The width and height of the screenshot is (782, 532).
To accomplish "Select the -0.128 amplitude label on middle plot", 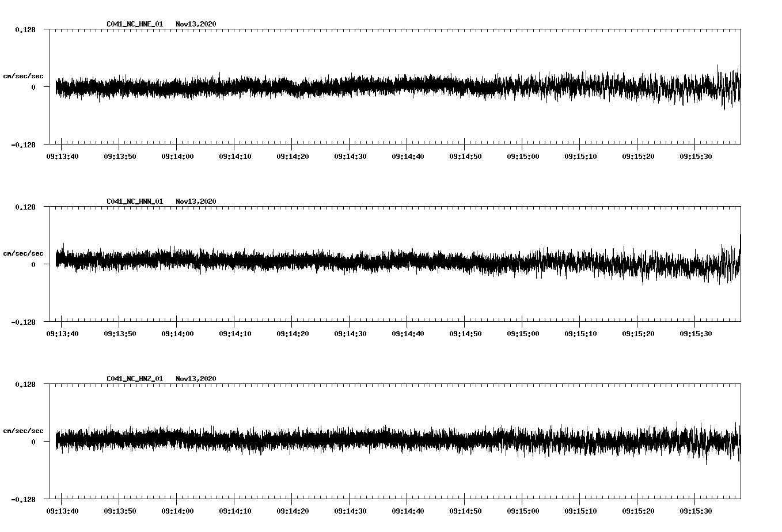I will click(23, 323).
